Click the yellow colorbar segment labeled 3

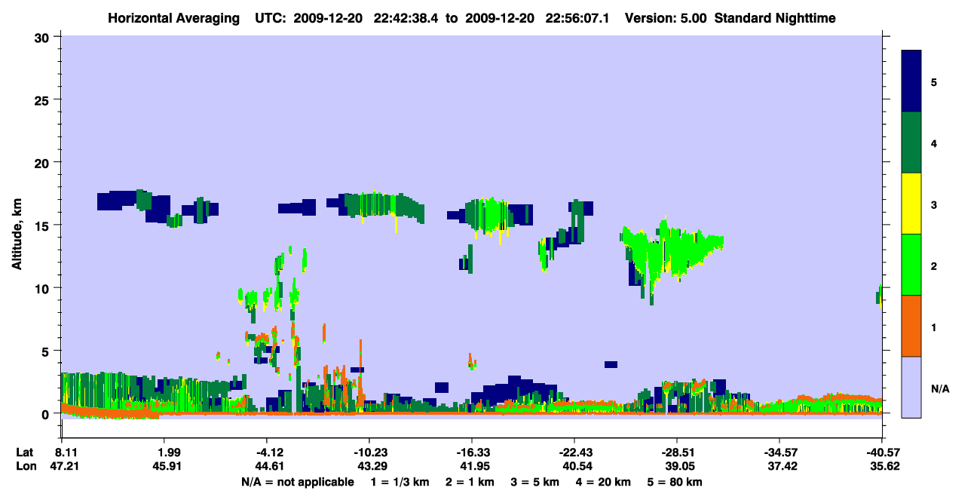click(x=911, y=204)
